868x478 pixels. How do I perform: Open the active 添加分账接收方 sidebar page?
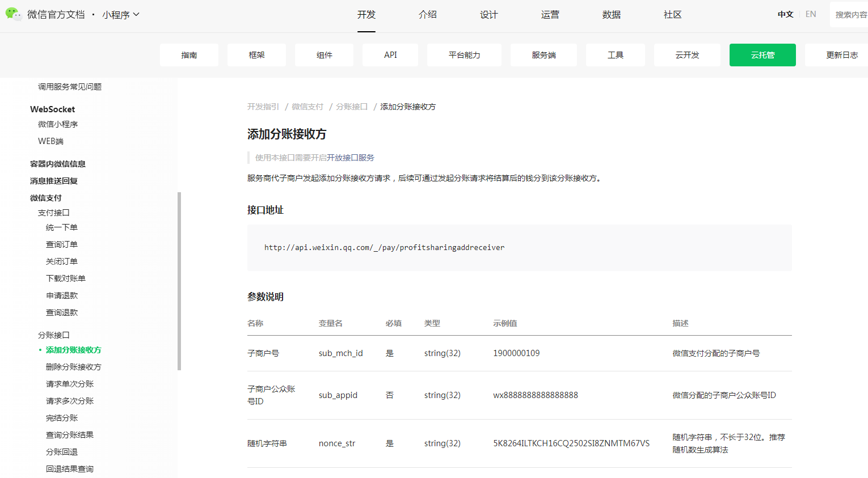74,350
